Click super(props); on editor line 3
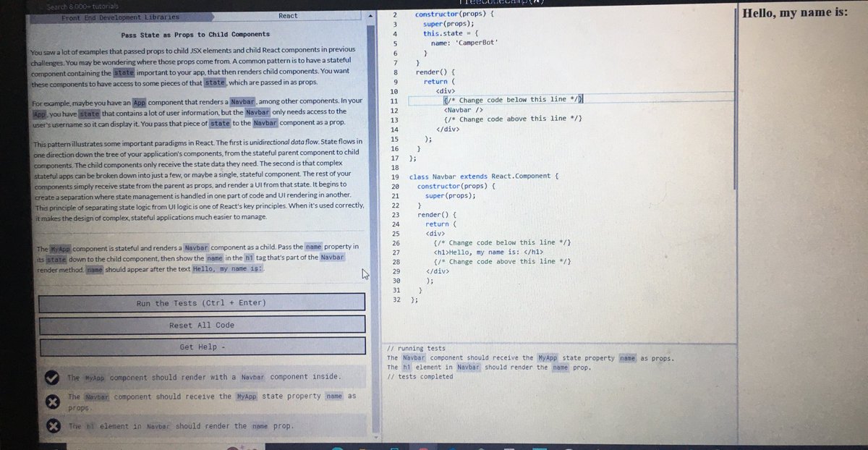This screenshot has width=868, height=450. [448, 24]
